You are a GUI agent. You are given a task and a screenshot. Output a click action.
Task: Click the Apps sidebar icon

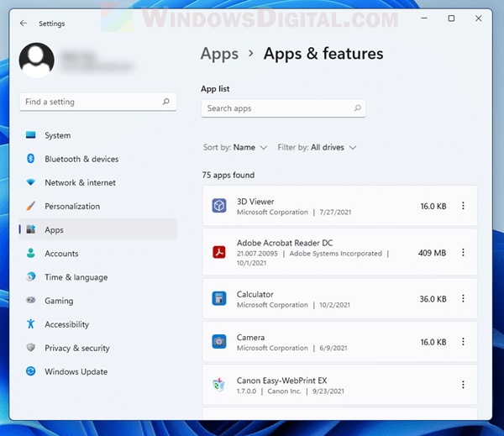pos(31,229)
